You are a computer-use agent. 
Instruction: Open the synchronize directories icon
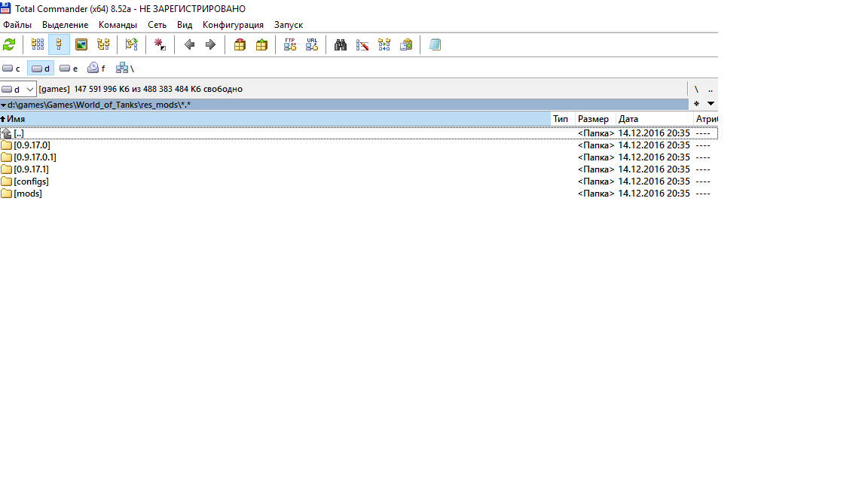384,45
